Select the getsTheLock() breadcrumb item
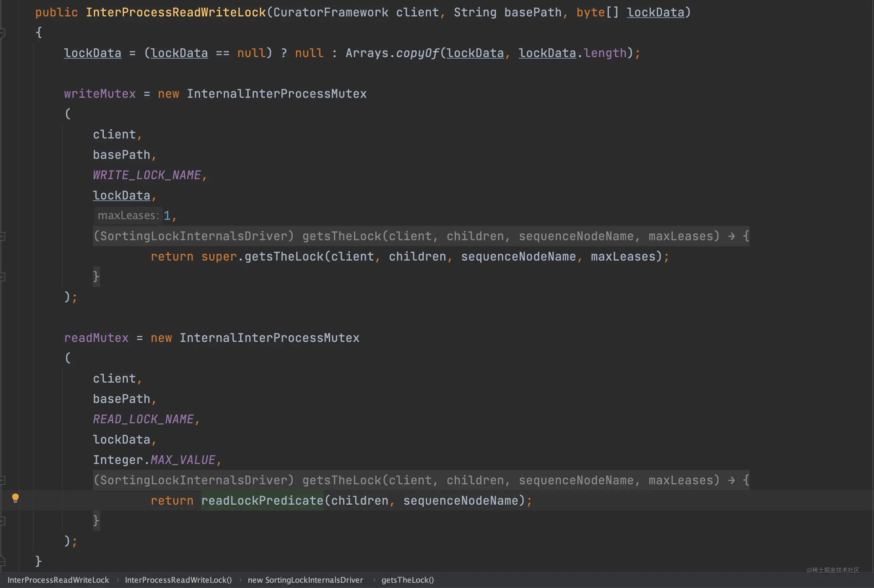This screenshot has height=588, width=874. (407, 580)
